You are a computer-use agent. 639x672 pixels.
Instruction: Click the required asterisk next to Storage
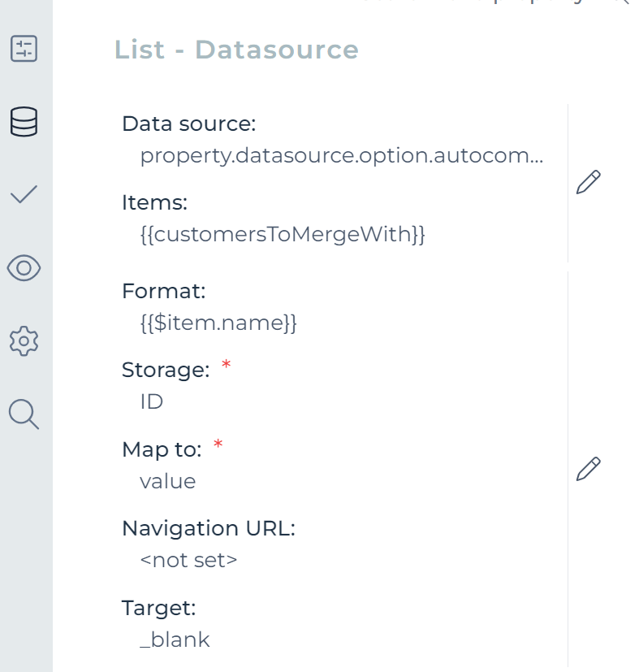(x=225, y=367)
